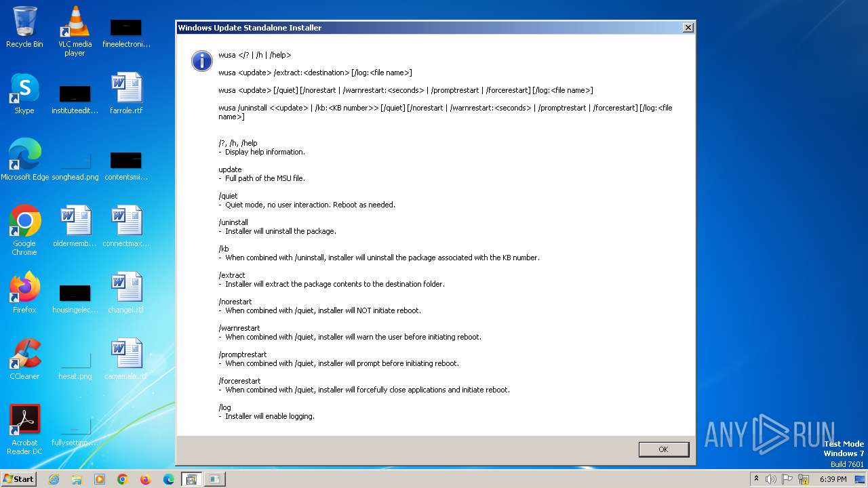This screenshot has width=868, height=488.
Task: Click the '/norestart' option heading text
Action: 235,302
